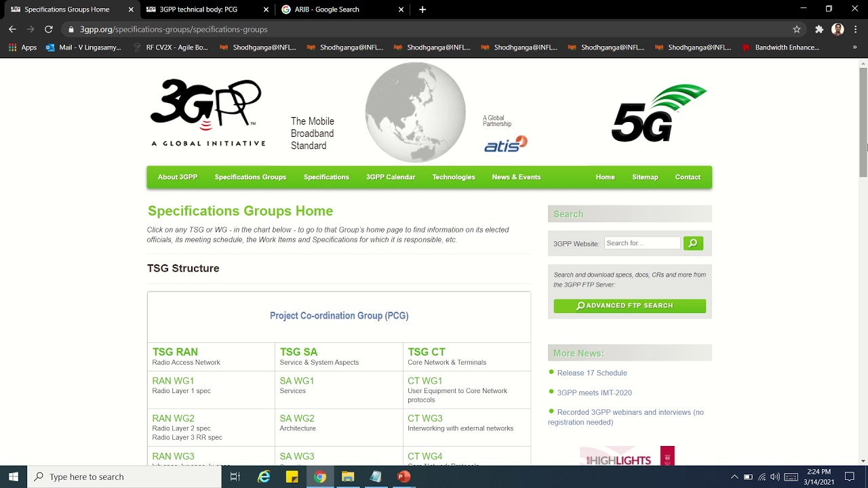This screenshot has width=868, height=488.
Task: Expand the bookmarks overflow chevron
Action: click(854, 47)
